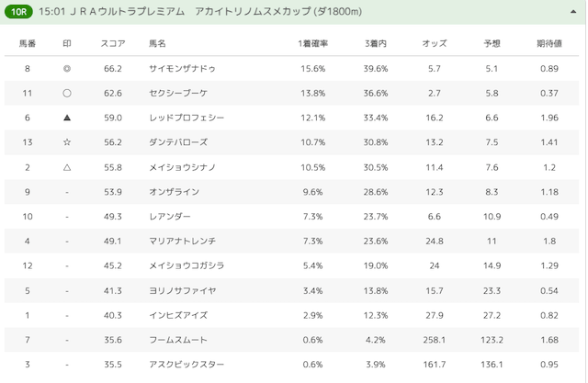The height and width of the screenshot is (383, 588).
Task: Click the double-circle mark for horse 8
Action: coord(67,69)
